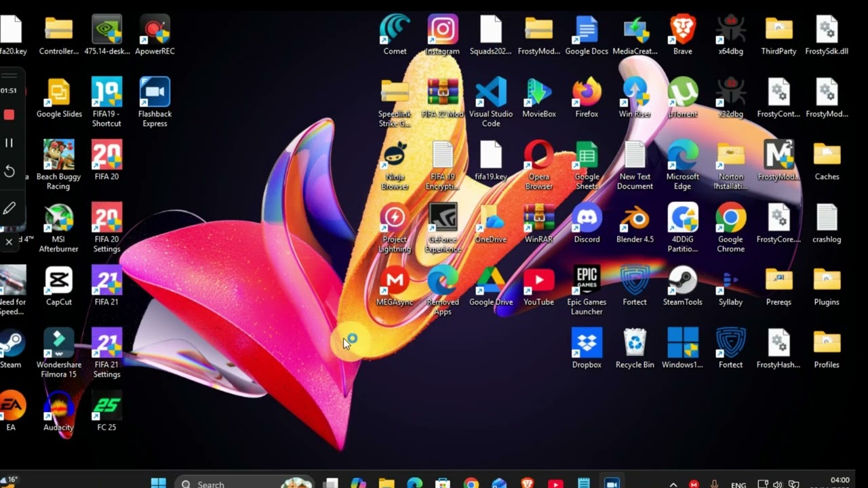868x488 pixels.
Task: Select the Google Docs shortcut
Action: [587, 36]
